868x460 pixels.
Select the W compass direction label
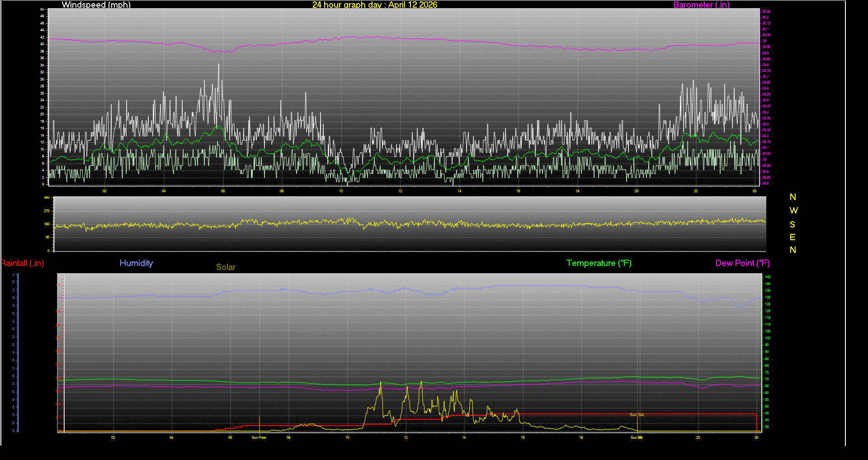tap(793, 210)
